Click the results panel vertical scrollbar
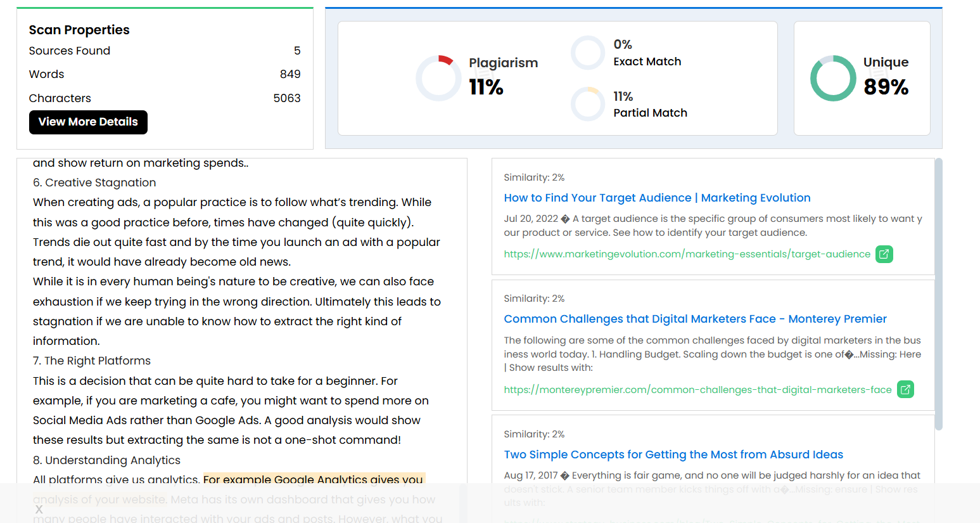Image resolution: width=980 pixels, height=523 pixels. (939, 294)
